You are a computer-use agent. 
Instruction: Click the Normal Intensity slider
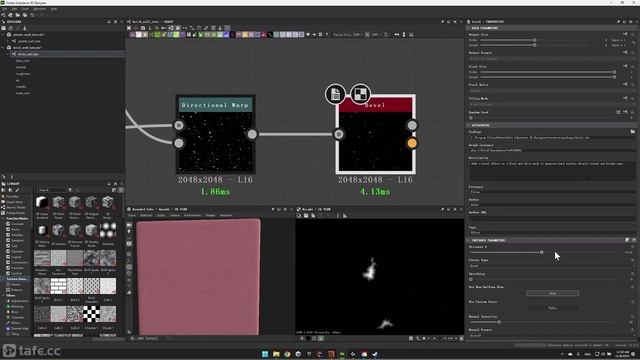click(542, 322)
